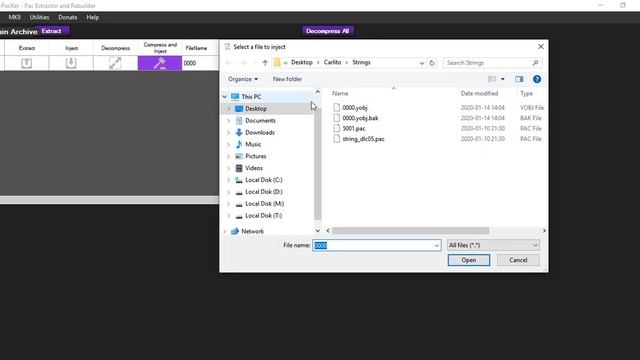This screenshot has height=360, width=640.
Task: Click the forward navigation arrow
Action: [244, 63]
